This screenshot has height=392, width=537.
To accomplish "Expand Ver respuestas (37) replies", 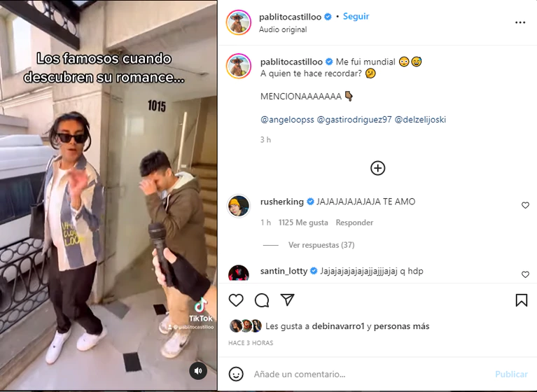I will pyautogui.click(x=321, y=245).
